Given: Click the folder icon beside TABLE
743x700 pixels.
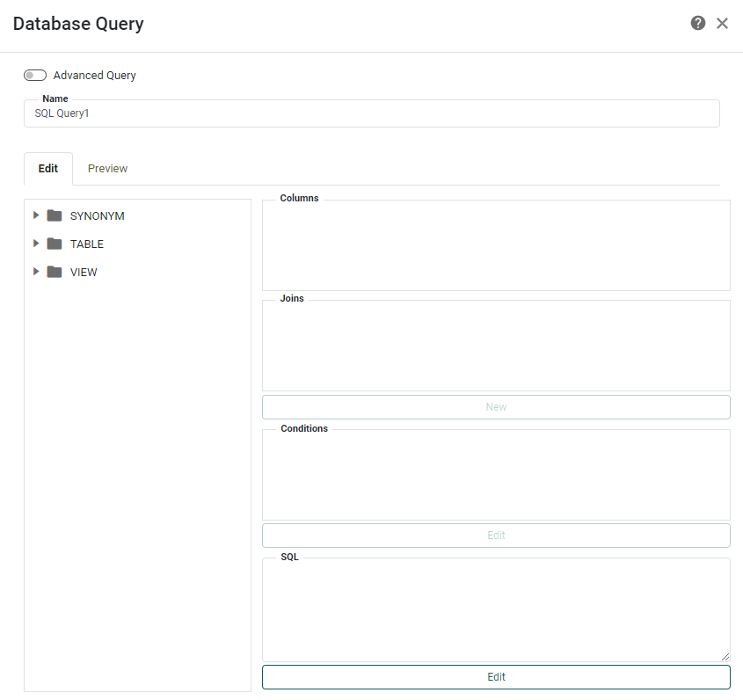Looking at the screenshot, I should [54, 244].
